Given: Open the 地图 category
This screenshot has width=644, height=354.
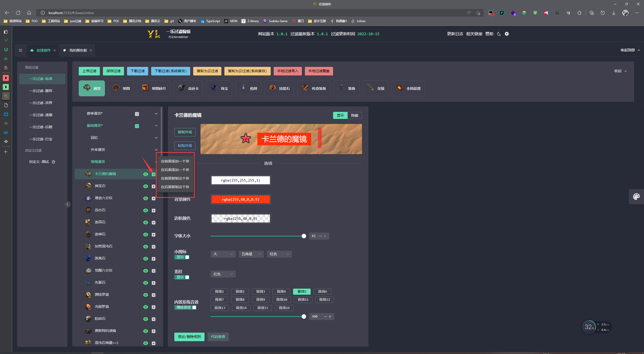Looking at the screenshot, I should pos(121,88).
